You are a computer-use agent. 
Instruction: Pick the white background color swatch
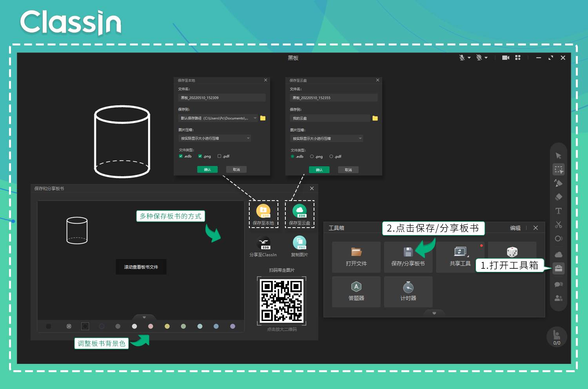click(x=134, y=326)
